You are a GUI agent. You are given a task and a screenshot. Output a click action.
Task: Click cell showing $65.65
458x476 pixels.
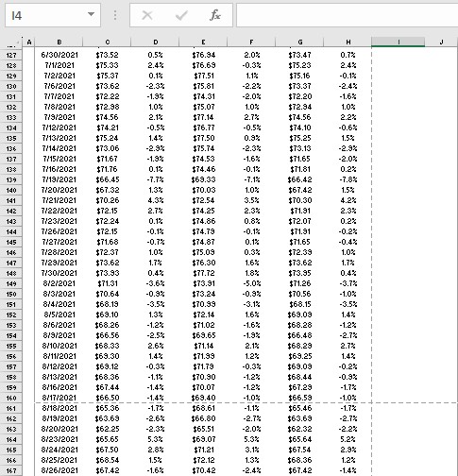tap(108, 439)
